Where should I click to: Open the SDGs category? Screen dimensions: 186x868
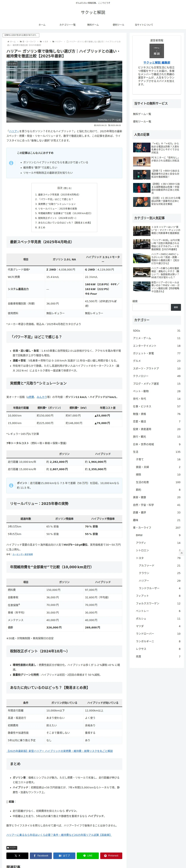pos(157,331)
